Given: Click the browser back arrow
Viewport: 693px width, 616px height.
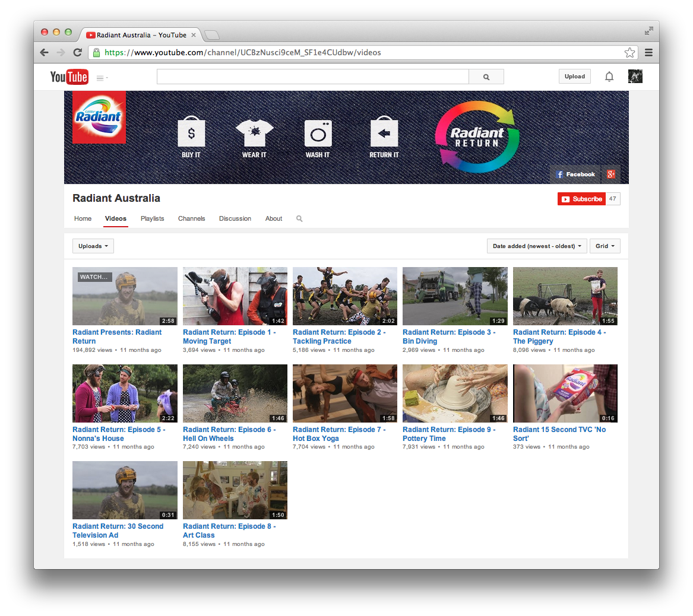Looking at the screenshot, I should click(44, 53).
